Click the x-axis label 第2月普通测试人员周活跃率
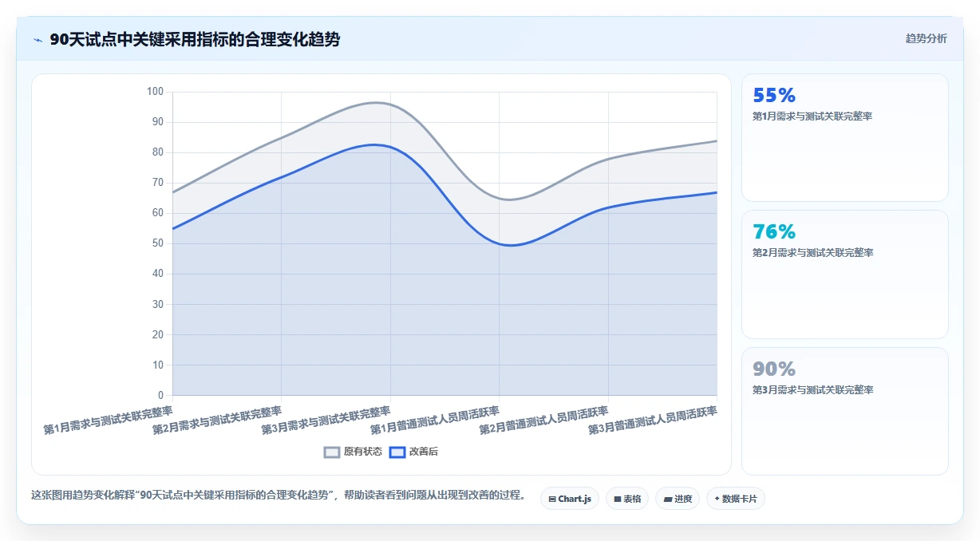 pyautogui.click(x=543, y=421)
